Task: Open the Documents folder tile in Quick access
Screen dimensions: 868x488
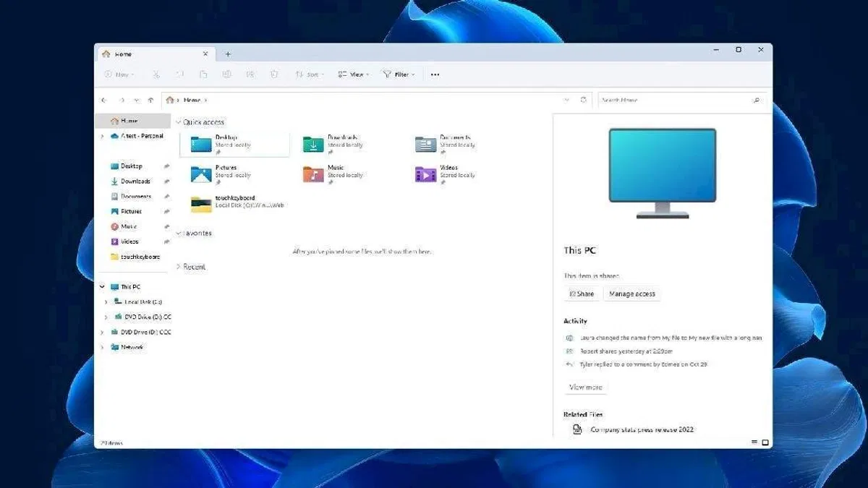Action: pos(459,145)
